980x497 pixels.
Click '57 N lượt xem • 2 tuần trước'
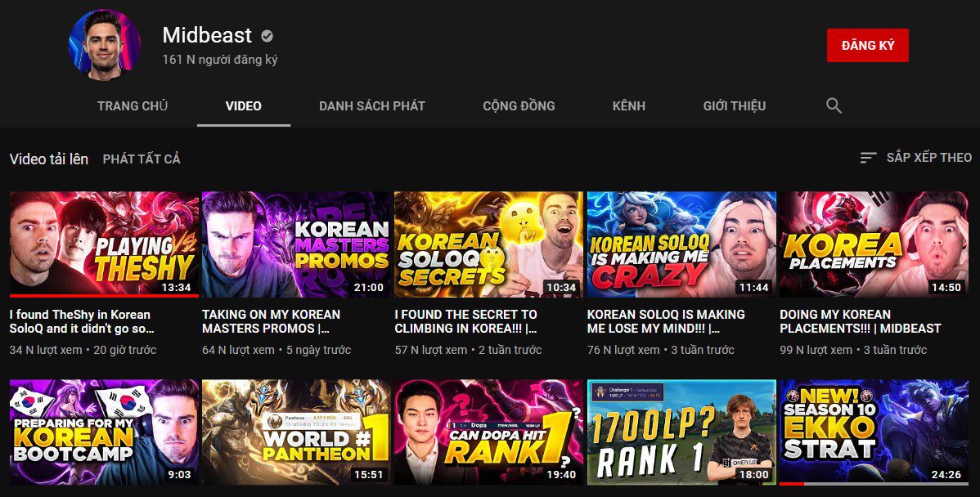[x=468, y=351]
